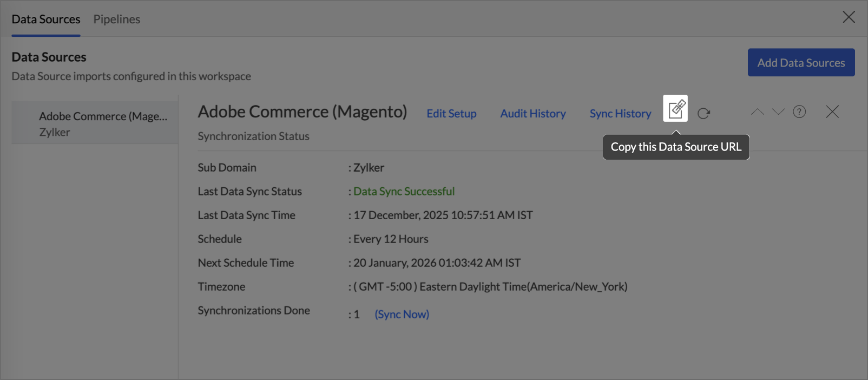This screenshot has width=868, height=380.
Task: Open the Edit Setup link
Action: 451,114
